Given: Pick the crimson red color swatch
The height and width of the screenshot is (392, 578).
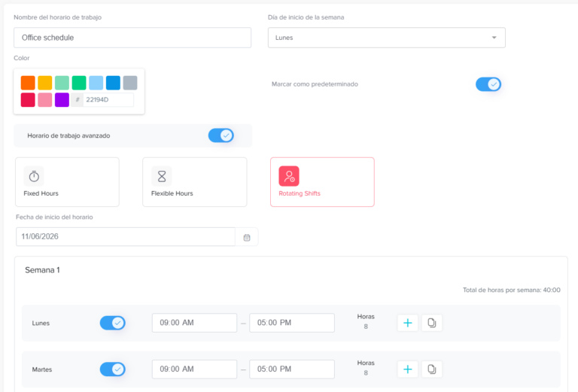Looking at the screenshot, I should point(28,100).
